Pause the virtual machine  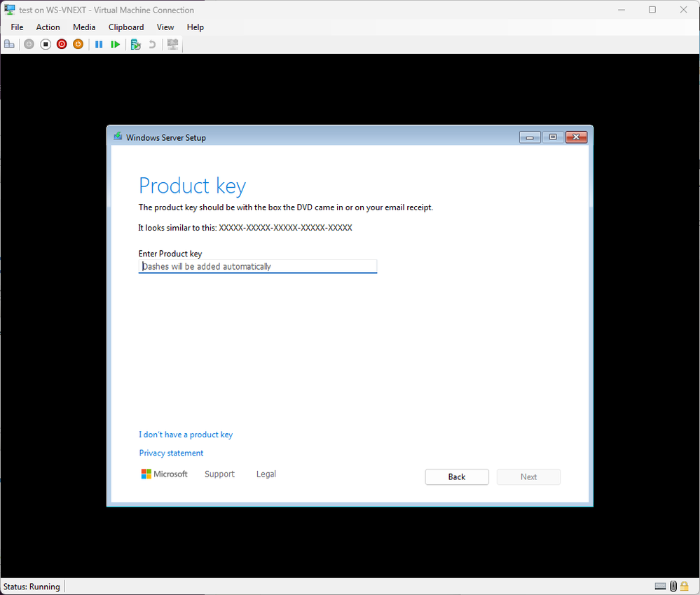click(x=99, y=44)
